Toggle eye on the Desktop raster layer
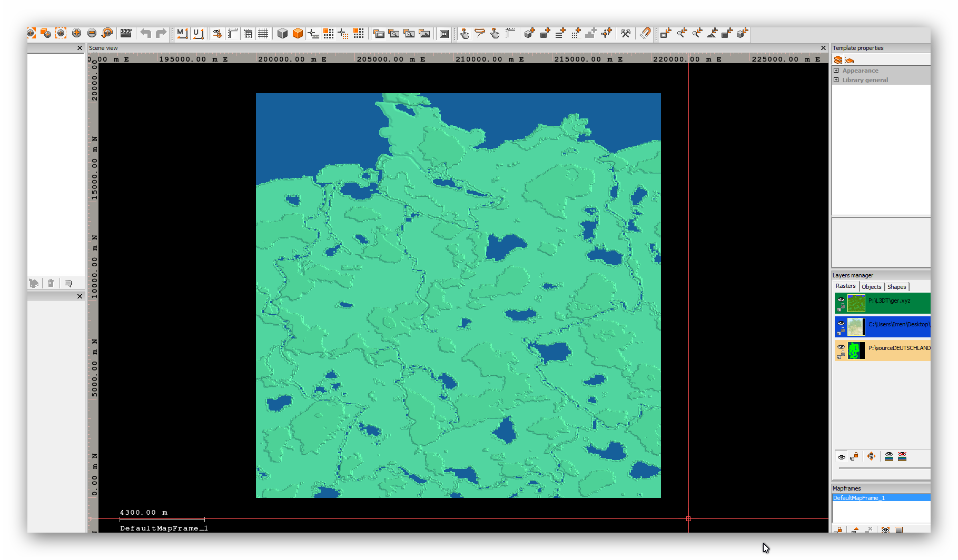This screenshot has height=560, width=958. 841,323
